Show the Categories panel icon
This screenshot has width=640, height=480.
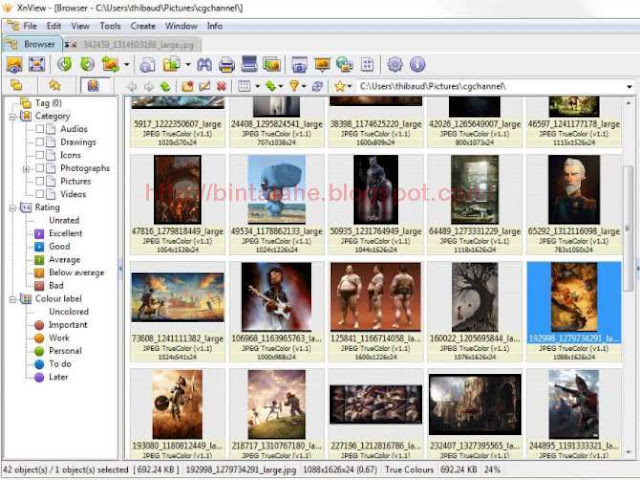coord(93,86)
